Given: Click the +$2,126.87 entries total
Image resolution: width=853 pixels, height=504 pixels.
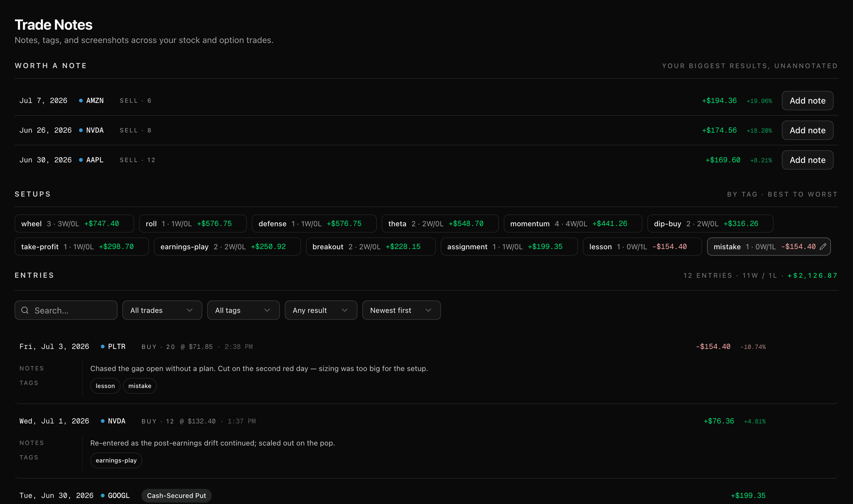Looking at the screenshot, I should tap(813, 275).
